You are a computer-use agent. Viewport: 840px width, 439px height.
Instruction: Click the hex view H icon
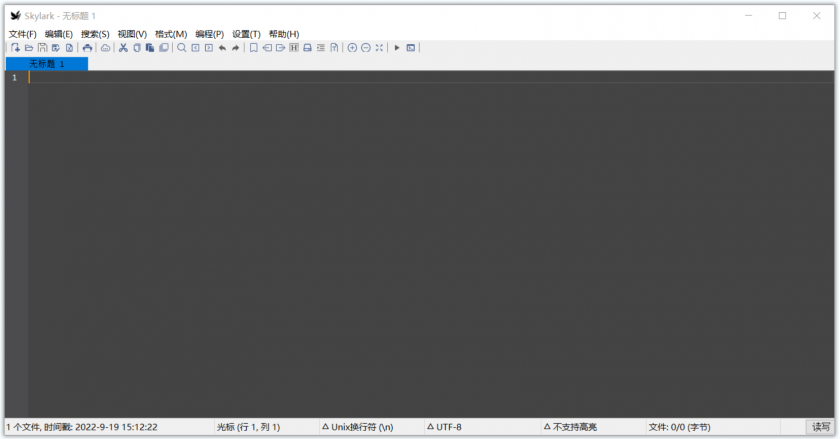(x=294, y=48)
